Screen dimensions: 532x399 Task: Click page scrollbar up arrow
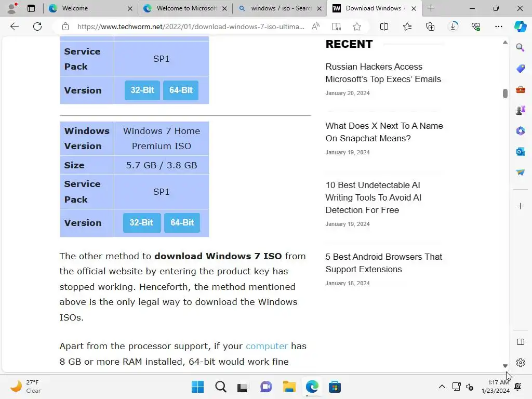tap(505, 43)
